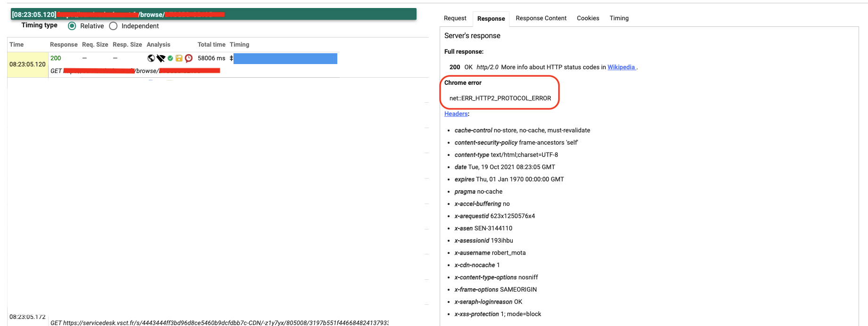Click the expires header entry

pos(509,179)
